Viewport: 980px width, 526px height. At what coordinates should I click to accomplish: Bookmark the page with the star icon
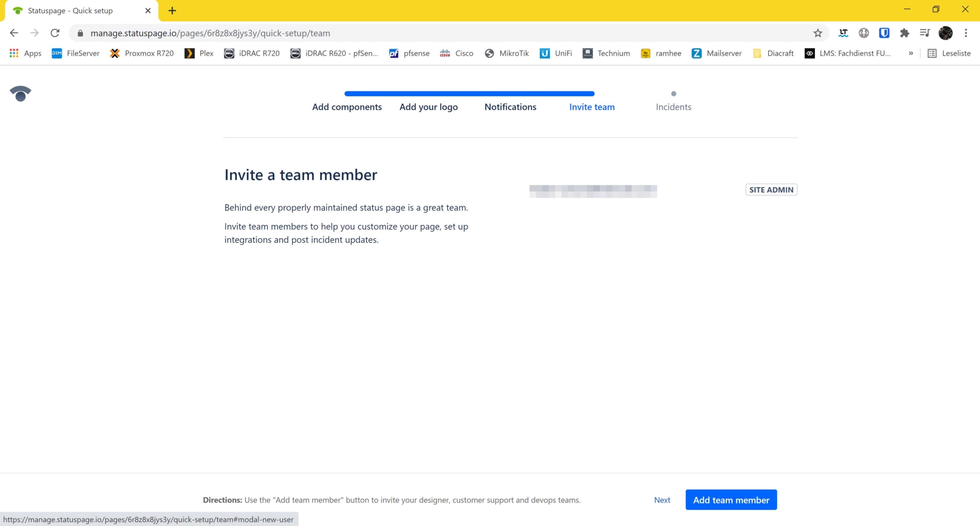pyautogui.click(x=818, y=33)
